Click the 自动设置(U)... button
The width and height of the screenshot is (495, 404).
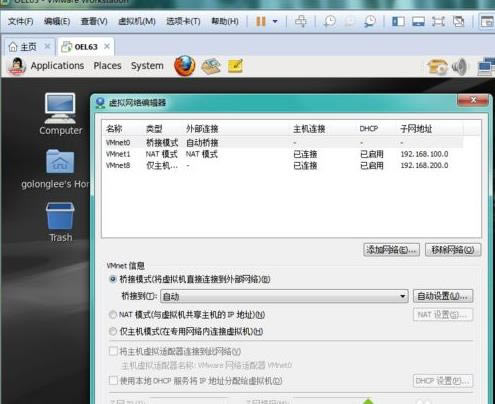click(x=443, y=296)
